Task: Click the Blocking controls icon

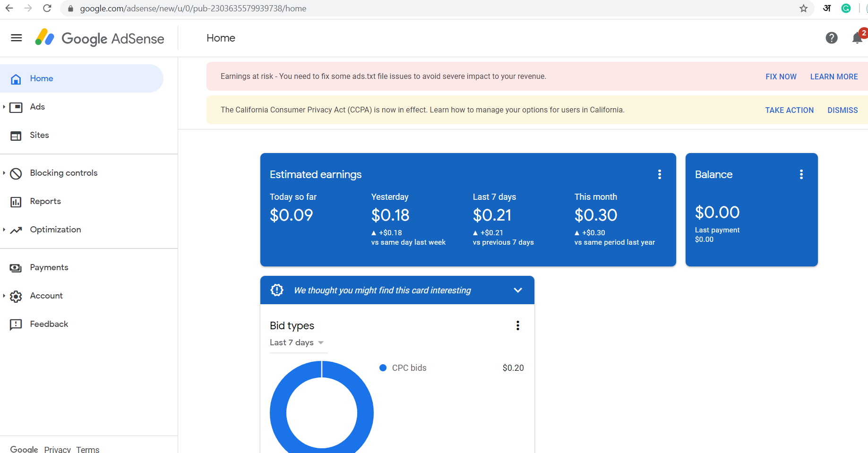Action: pos(16,173)
